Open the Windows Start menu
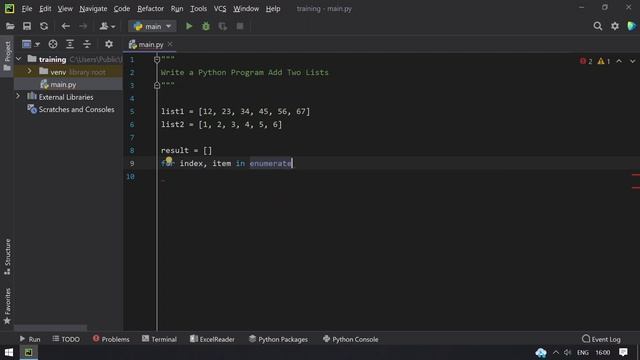 pos(9,352)
